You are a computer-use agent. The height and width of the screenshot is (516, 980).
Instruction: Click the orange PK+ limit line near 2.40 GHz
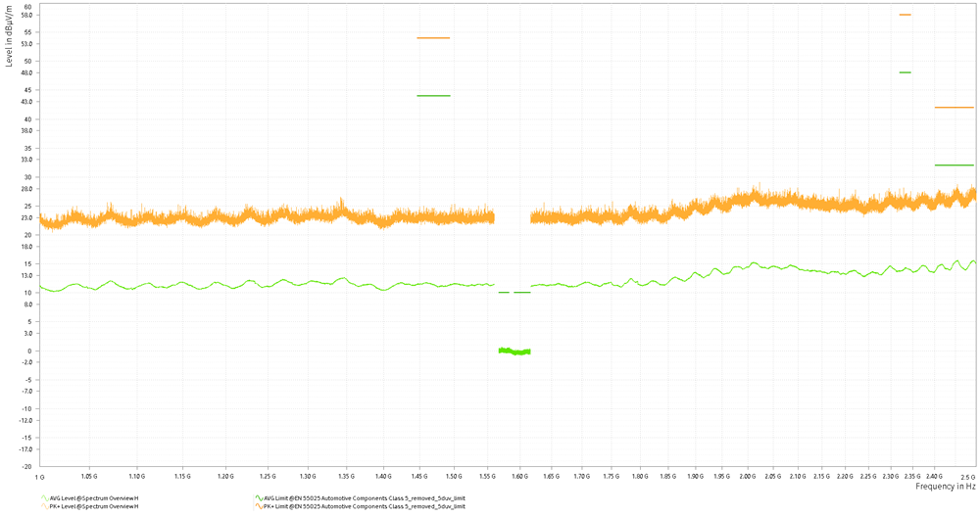954,108
